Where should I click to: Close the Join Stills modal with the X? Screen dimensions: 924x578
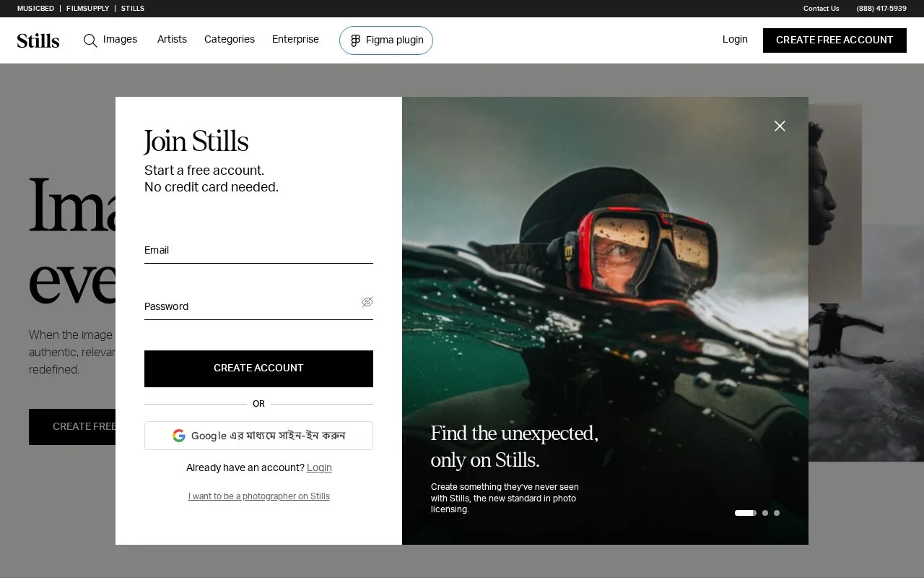[x=780, y=126]
